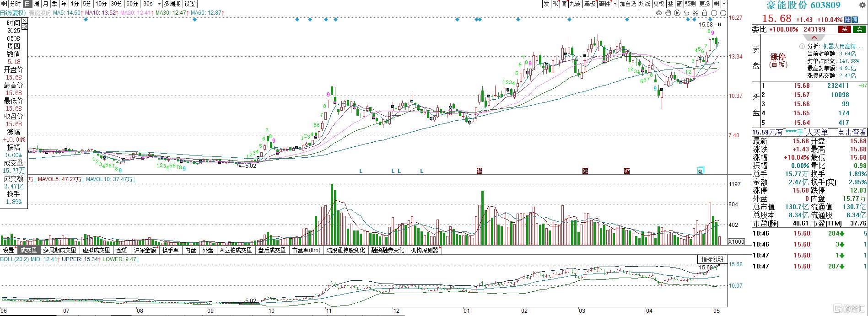Click the 预测 forecast button
868x316 pixels.
(690, 4)
